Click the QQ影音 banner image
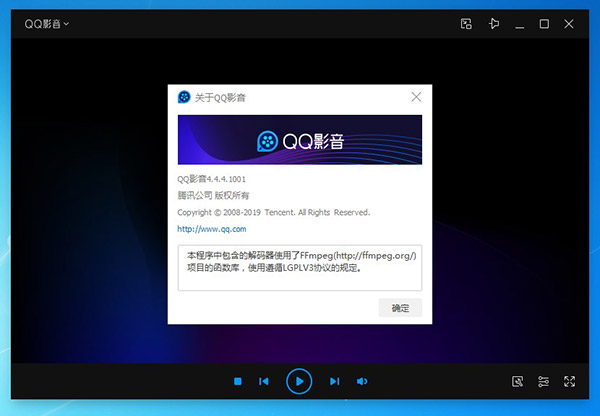The image size is (600, 416). pyautogui.click(x=300, y=140)
